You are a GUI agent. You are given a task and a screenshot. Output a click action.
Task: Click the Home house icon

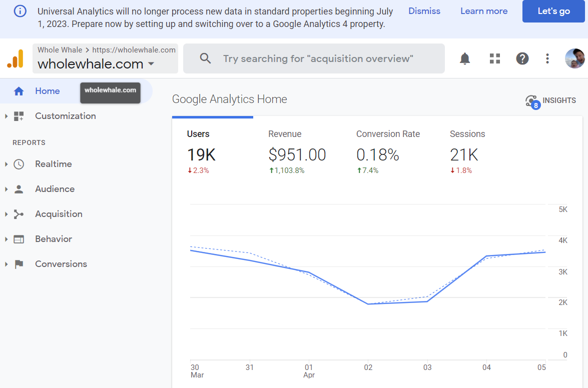19,91
